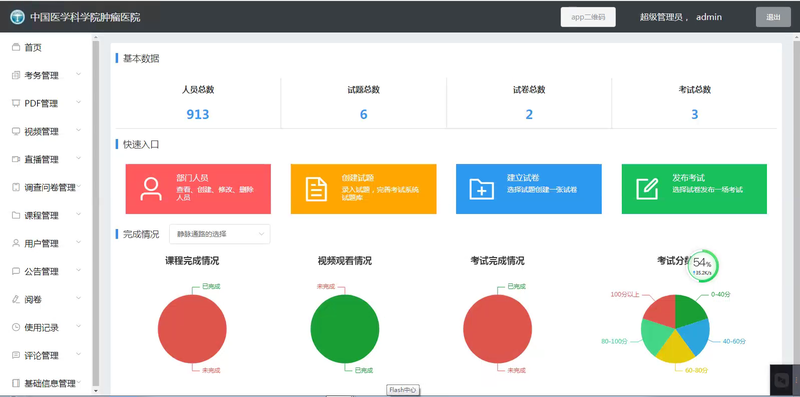Click the edit icon on 发布考试 card

pyautogui.click(x=647, y=188)
